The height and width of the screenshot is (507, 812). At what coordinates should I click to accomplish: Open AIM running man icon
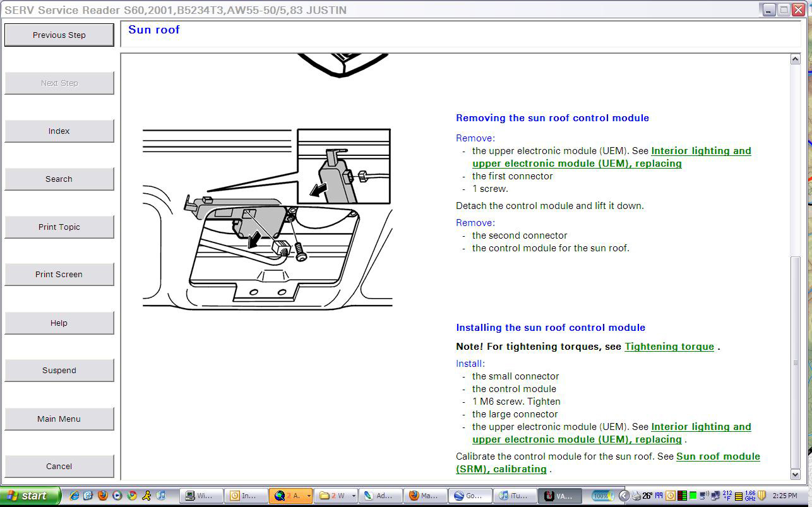pyautogui.click(x=146, y=496)
